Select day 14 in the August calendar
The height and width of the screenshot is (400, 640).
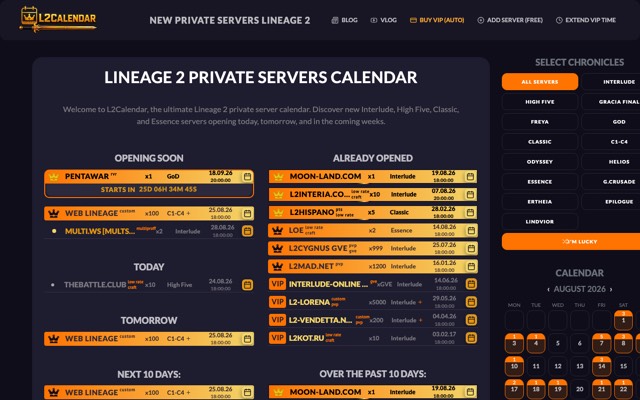pyautogui.click(x=601, y=366)
